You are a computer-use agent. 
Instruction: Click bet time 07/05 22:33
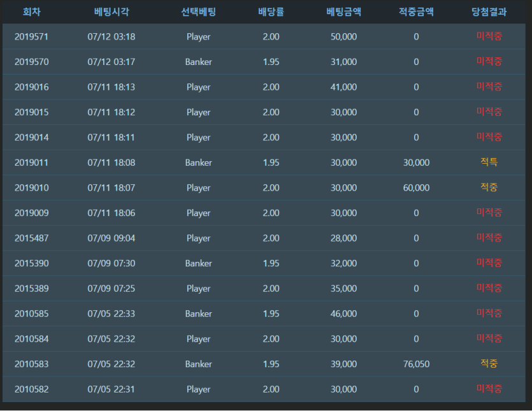pos(111,314)
